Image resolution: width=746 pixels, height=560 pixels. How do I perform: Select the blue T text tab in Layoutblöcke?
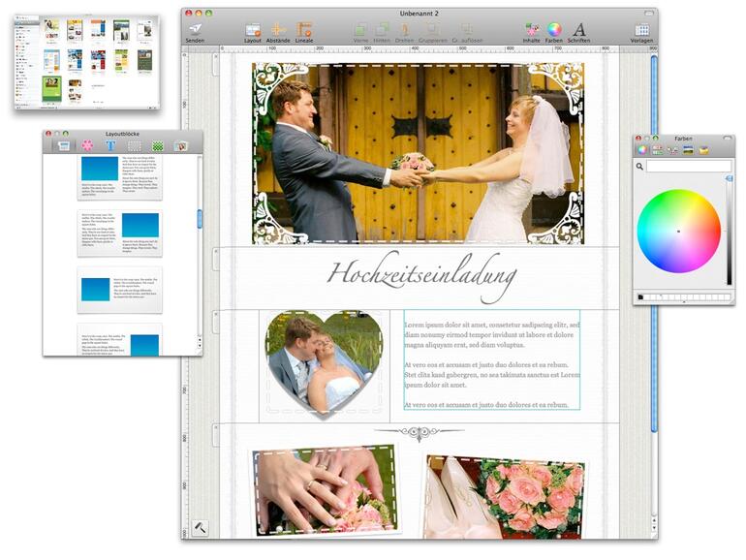coord(110,145)
